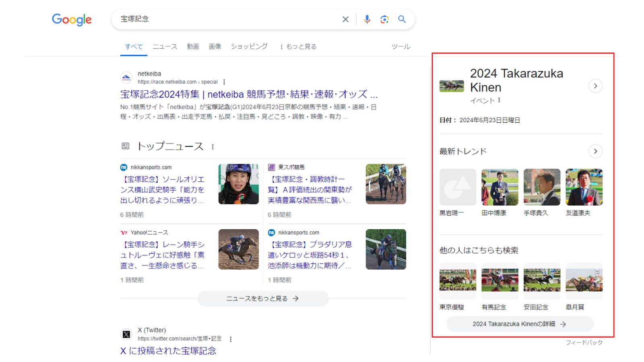Viewport: 644px width, 362px height.
Task: Click the nikkansports.com icon above the ソールオリエンス story
Action: (x=124, y=167)
